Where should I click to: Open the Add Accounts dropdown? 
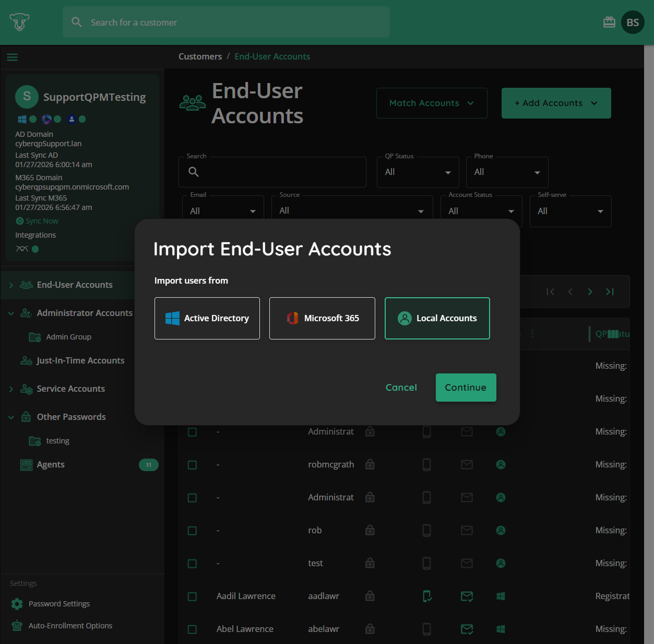click(556, 103)
